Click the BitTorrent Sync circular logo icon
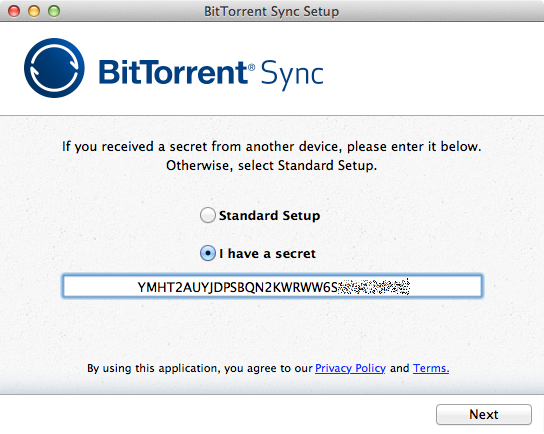 point(54,68)
